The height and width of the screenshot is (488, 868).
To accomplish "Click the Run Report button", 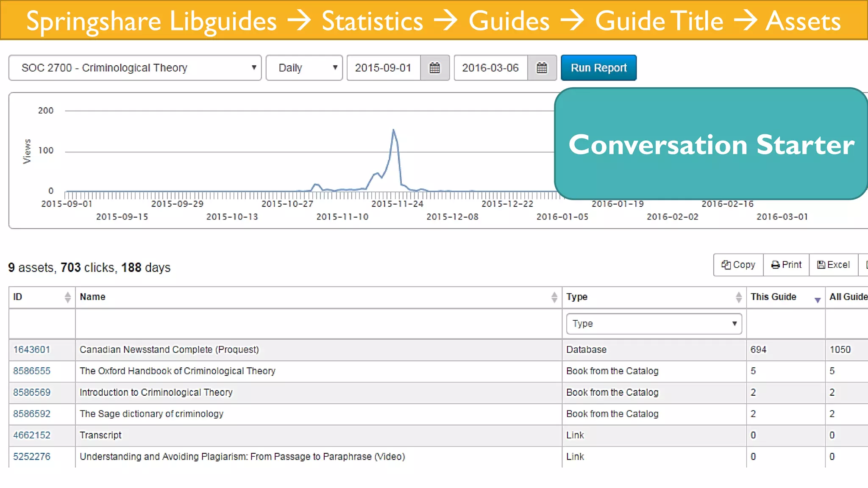I will click(598, 68).
